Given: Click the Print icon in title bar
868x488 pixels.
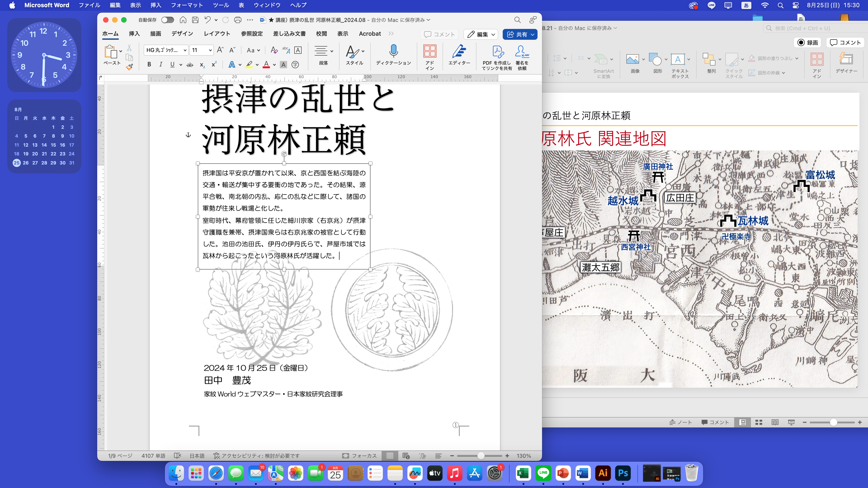Looking at the screenshot, I should pyautogui.click(x=238, y=20).
